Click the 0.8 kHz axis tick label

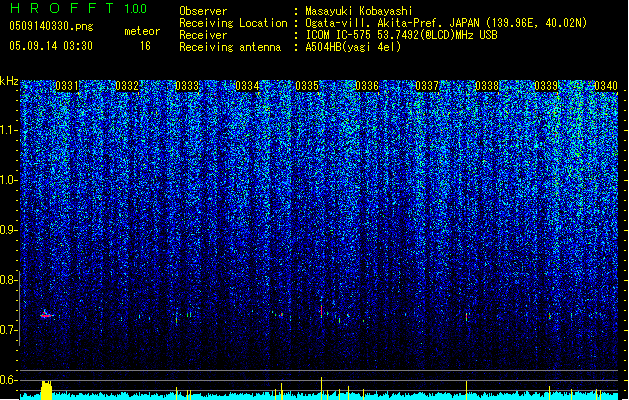tap(9, 280)
